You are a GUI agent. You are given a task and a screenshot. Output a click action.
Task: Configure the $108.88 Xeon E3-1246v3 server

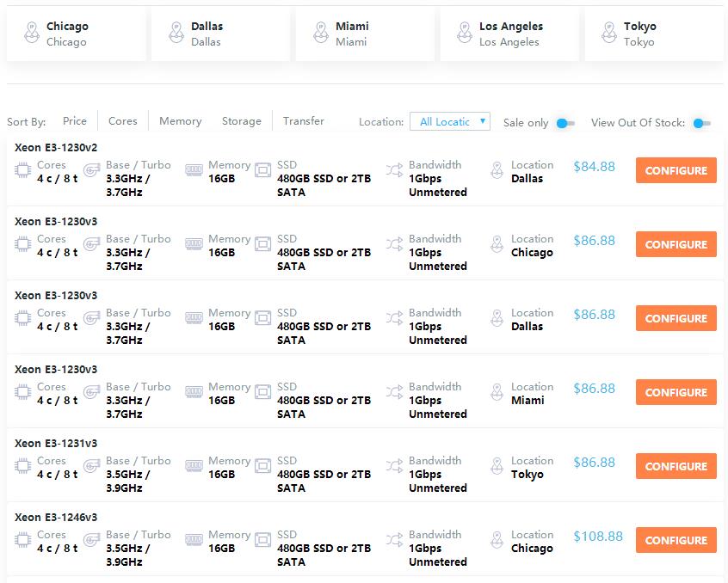click(676, 540)
